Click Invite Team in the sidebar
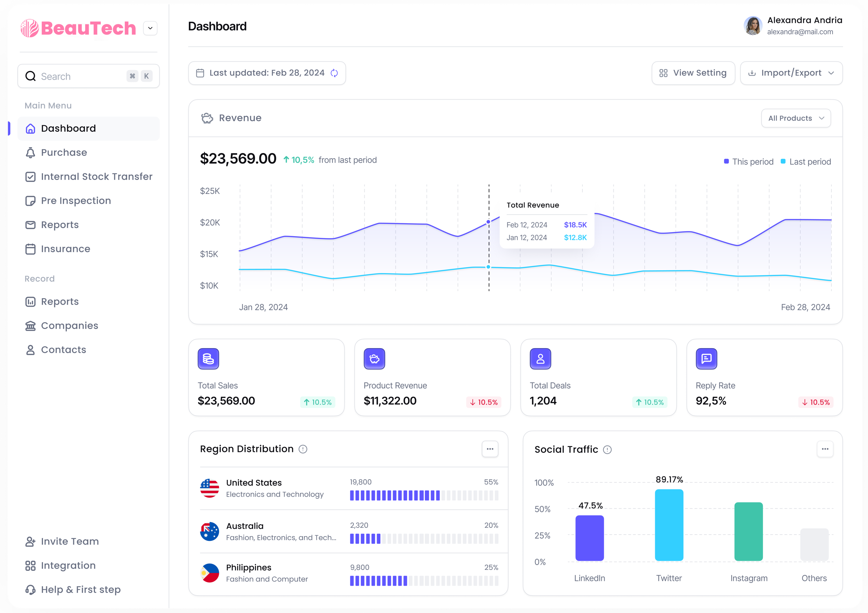Screen dimensions: 868x613 pos(70,541)
